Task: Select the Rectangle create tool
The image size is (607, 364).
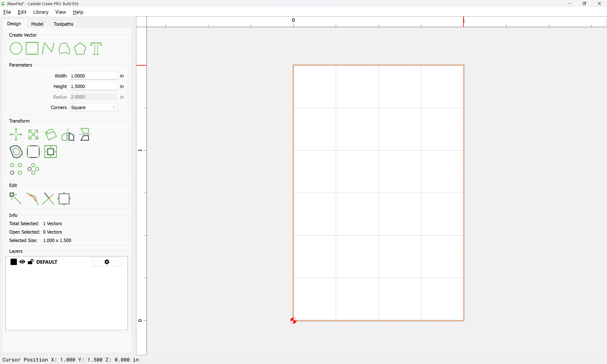Action: point(32,48)
